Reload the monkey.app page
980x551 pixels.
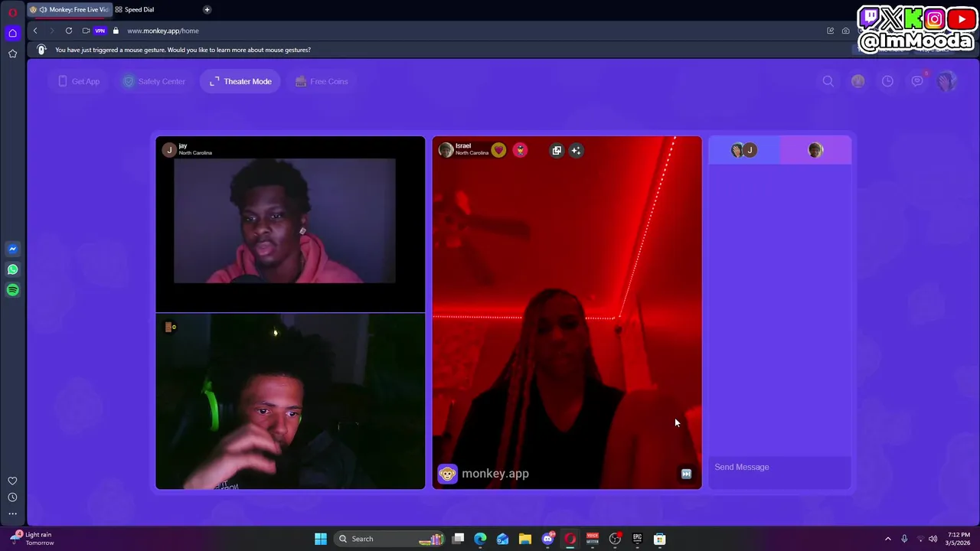tap(69, 31)
